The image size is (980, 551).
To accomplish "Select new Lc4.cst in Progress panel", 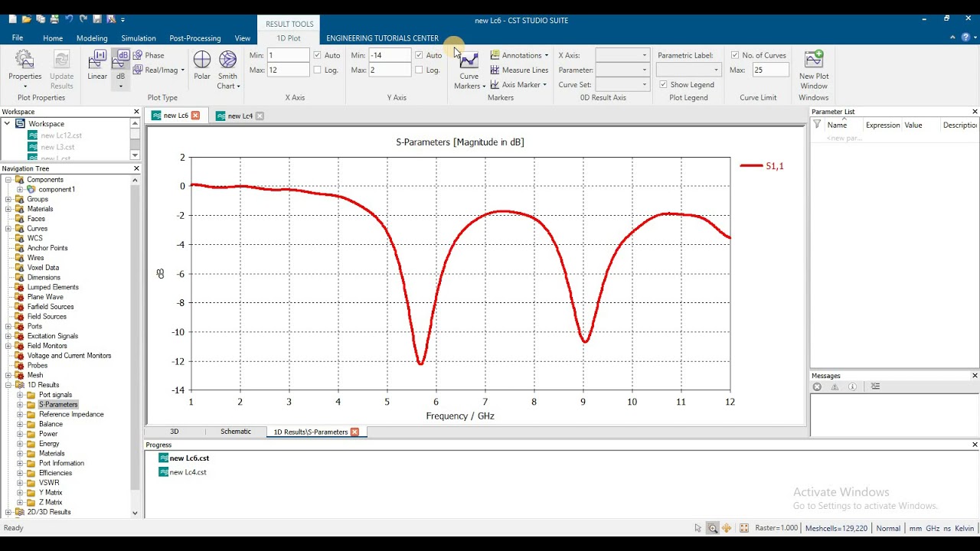I will click(188, 472).
